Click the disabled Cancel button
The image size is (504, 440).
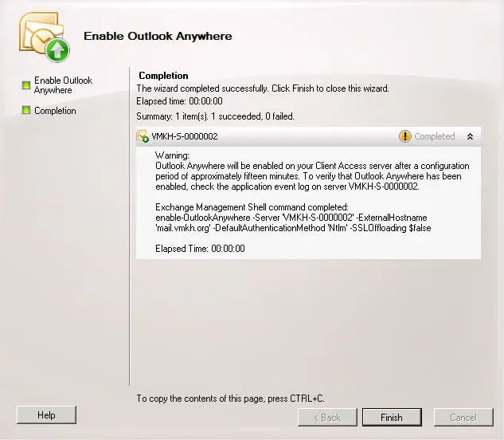coord(463,417)
